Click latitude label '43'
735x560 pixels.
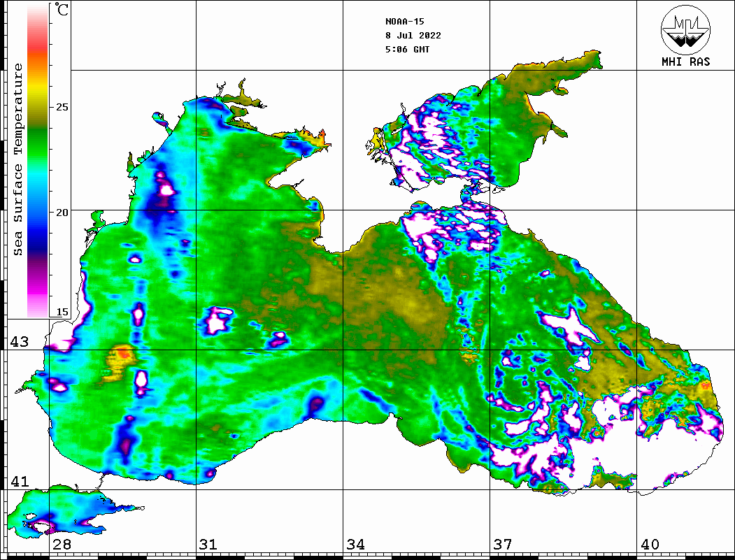pos(19,342)
